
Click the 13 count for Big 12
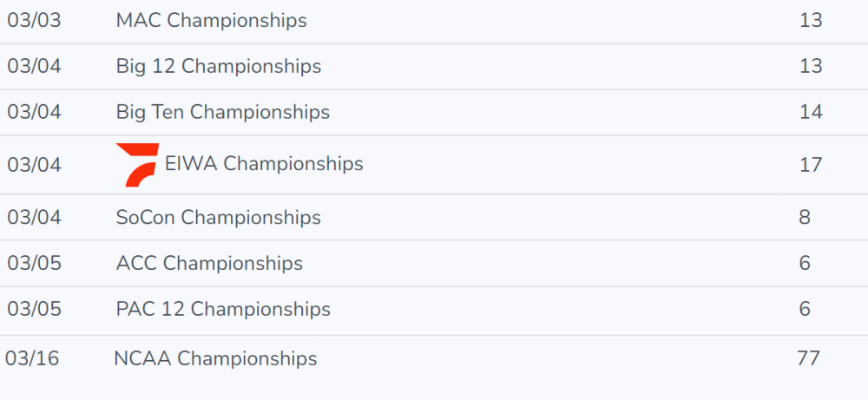pyautogui.click(x=811, y=67)
